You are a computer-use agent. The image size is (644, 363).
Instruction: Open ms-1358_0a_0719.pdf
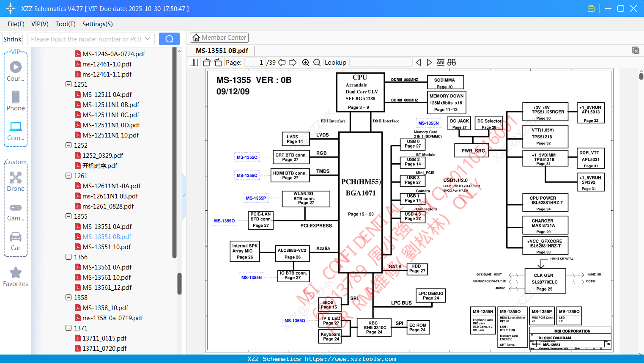click(113, 318)
